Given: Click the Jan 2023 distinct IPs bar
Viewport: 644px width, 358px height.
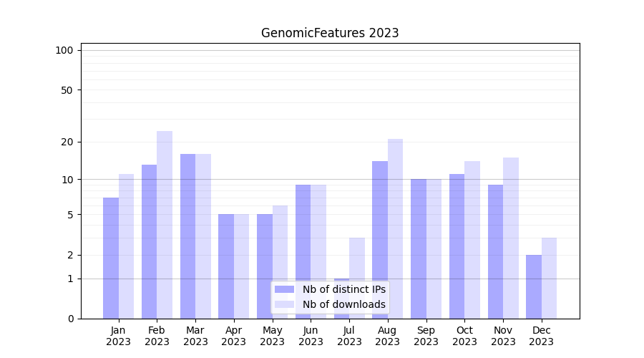Looking at the screenshot, I should point(111,258).
